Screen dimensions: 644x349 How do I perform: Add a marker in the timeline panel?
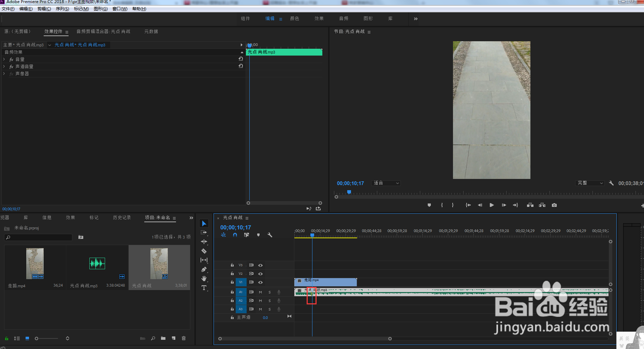coord(258,235)
